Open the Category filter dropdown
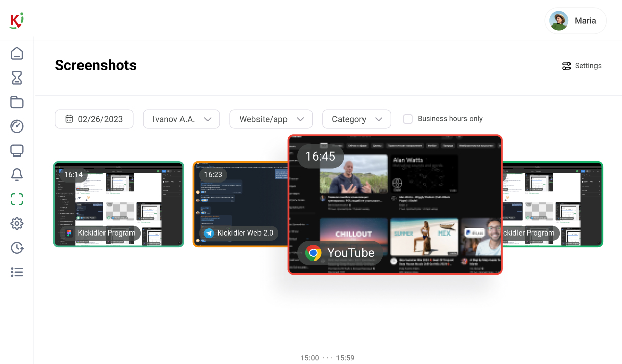 click(356, 119)
